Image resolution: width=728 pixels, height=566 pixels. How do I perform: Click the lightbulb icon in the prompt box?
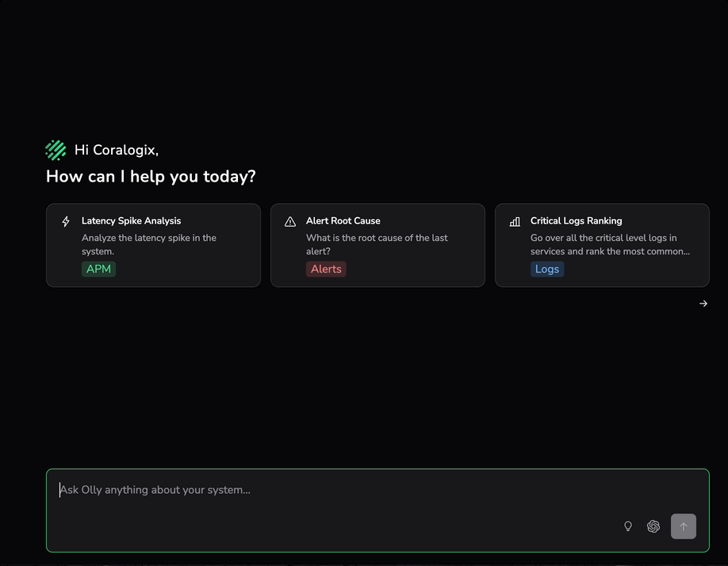628,526
